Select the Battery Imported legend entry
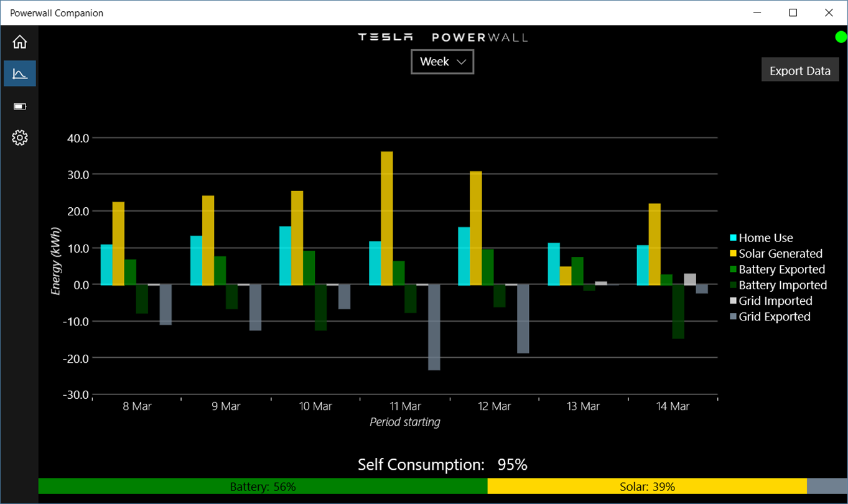 click(x=778, y=285)
